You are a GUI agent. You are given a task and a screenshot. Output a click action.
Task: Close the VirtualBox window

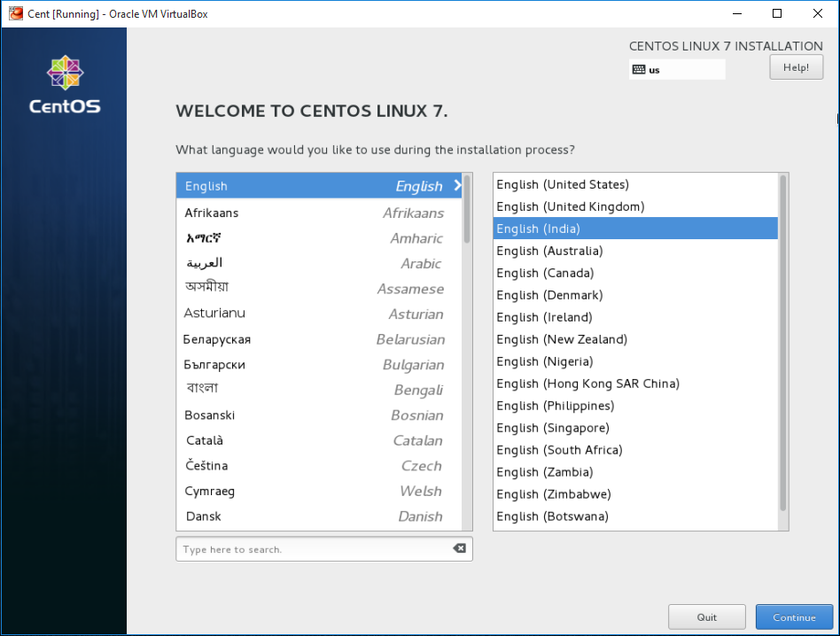tap(818, 13)
